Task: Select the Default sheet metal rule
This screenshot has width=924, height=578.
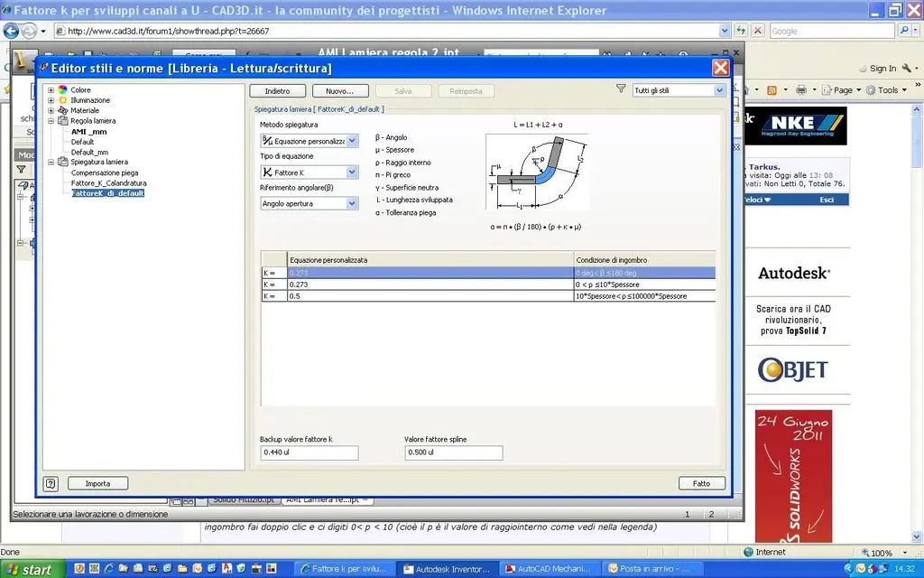Action: (82, 142)
